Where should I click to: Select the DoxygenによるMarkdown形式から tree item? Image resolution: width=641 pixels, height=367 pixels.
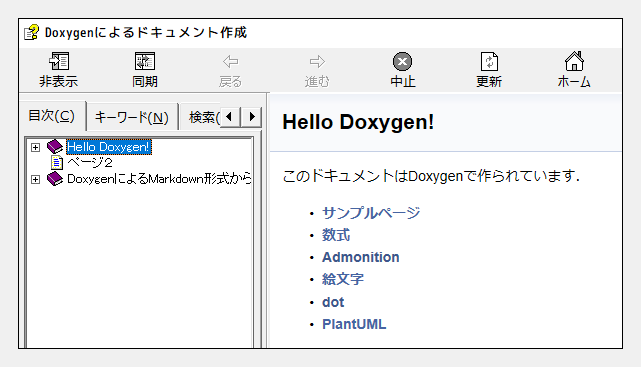click(159, 179)
